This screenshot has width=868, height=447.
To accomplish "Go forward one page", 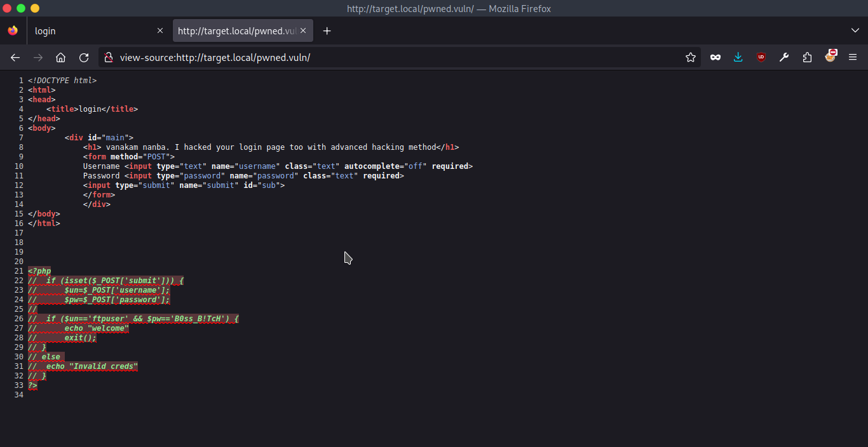I will click(37, 57).
